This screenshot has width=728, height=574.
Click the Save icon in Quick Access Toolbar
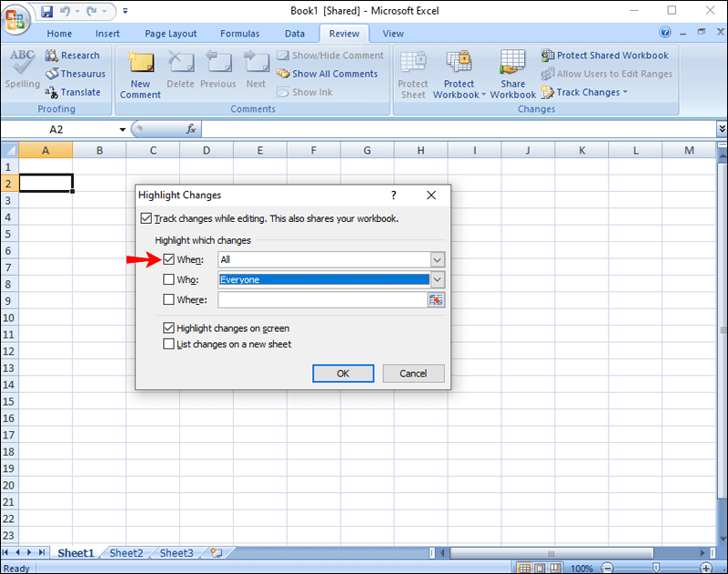coord(47,11)
